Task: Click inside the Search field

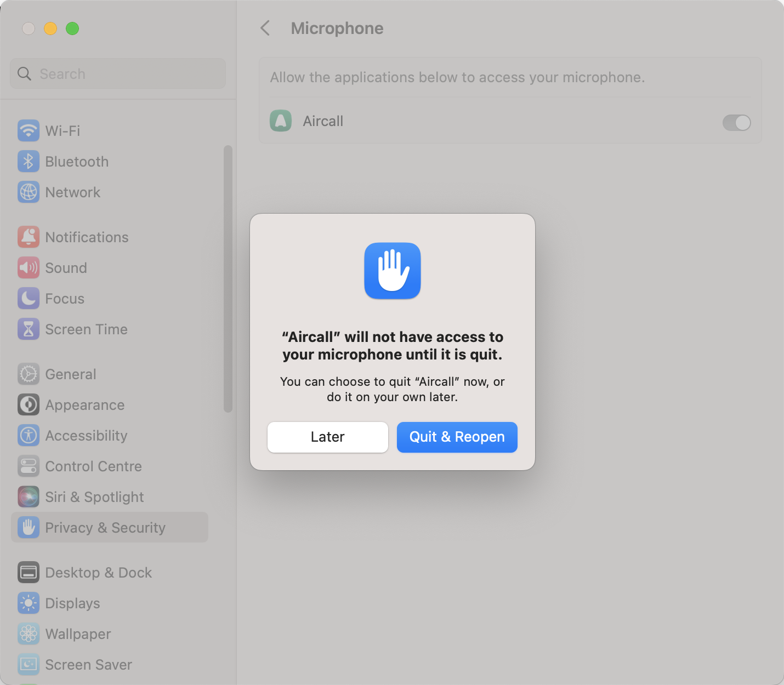Action: [x=118, y=73]
